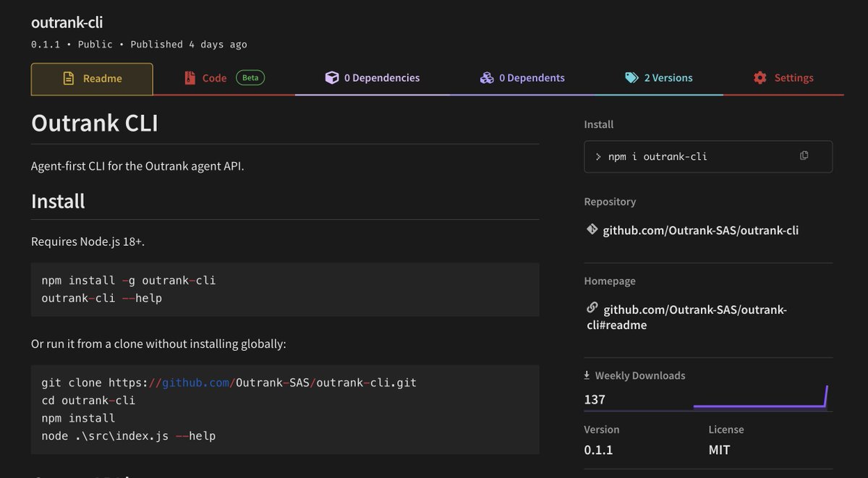Click the 'outrank-cli --help' code line

[102, 298]
